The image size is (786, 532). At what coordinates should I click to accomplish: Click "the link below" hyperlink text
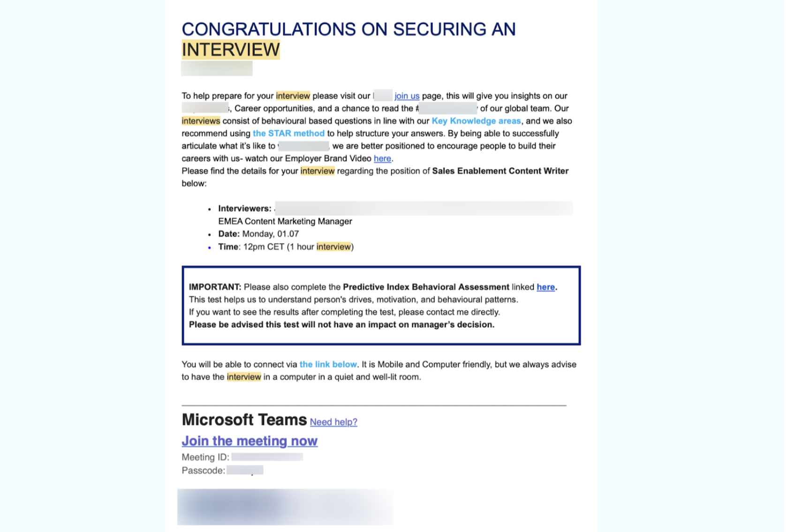[x=328, y=365]
